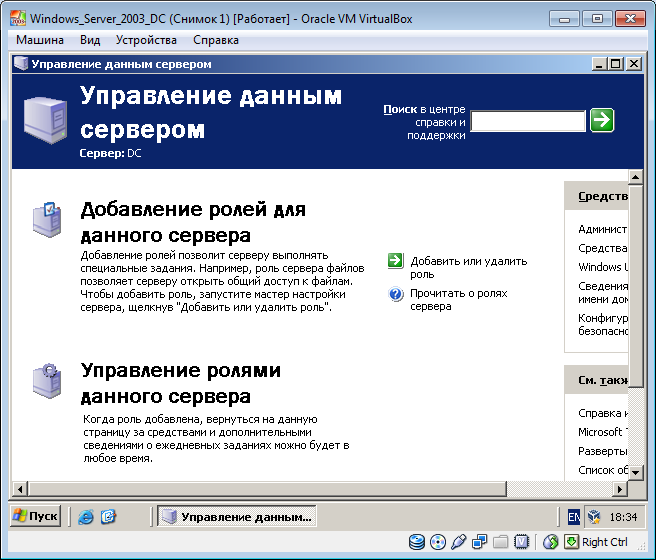Click the Управление ролями данного сервера heading

(181, 383)
